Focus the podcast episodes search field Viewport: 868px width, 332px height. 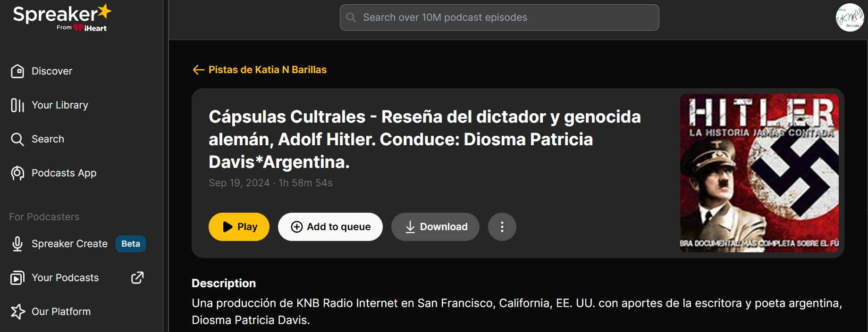(499, 17)
